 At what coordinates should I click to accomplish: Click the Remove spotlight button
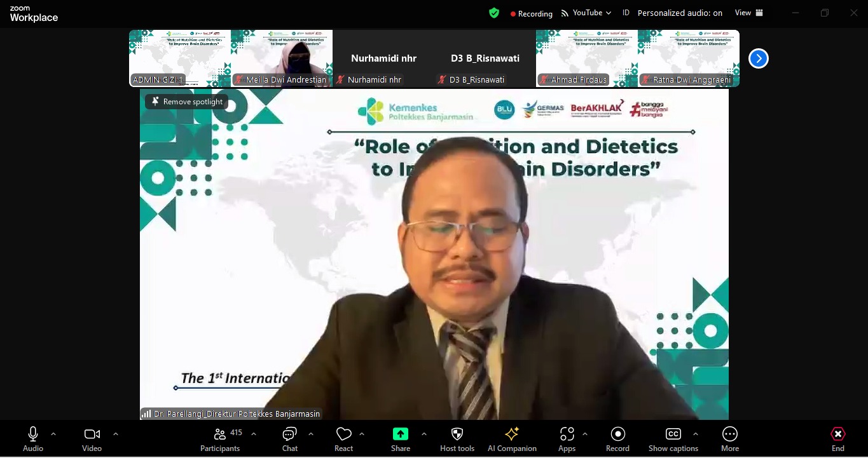[x=186, y=101]
